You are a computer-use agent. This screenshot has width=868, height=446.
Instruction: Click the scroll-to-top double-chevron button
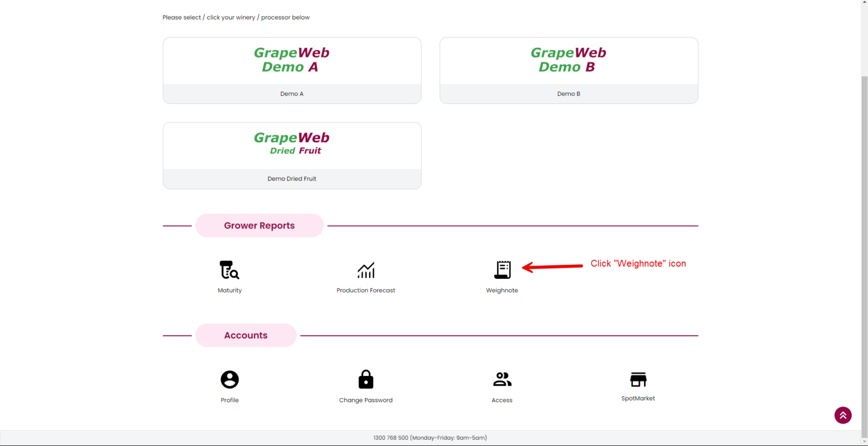pos(843,416)
